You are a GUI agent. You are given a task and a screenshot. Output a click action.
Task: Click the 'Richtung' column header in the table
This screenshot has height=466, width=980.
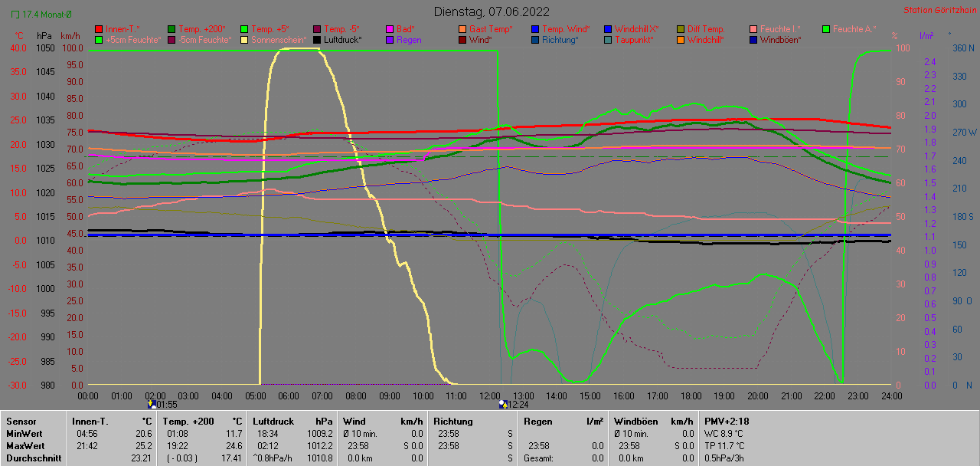pos(453,422)
